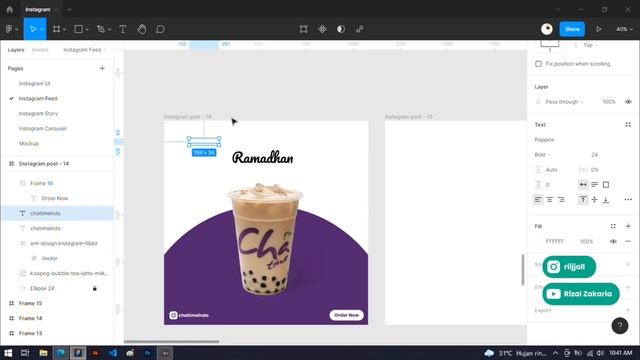The width and height of the screenshot is (640, 360).
Task: Click the Reset origin toolbar icon
Action: 303,29
